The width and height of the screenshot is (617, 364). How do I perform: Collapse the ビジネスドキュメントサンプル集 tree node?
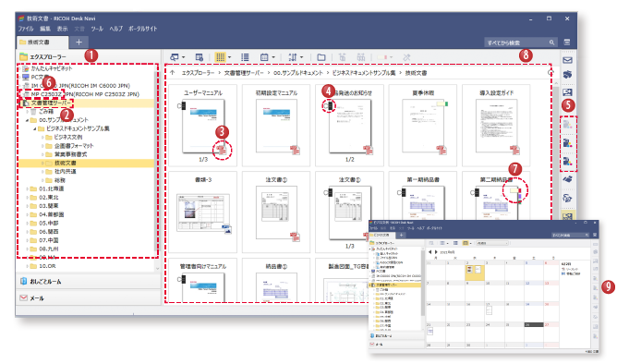click(x=34, y=128)
